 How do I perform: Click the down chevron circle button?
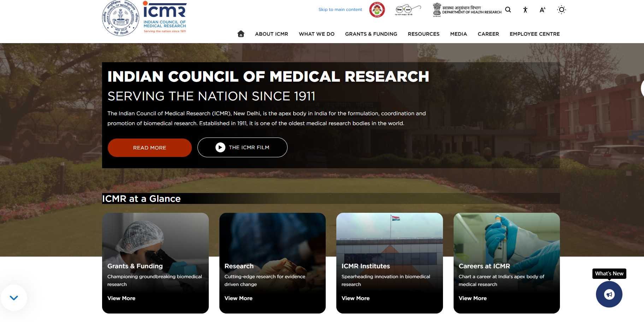tap(14, 298)
